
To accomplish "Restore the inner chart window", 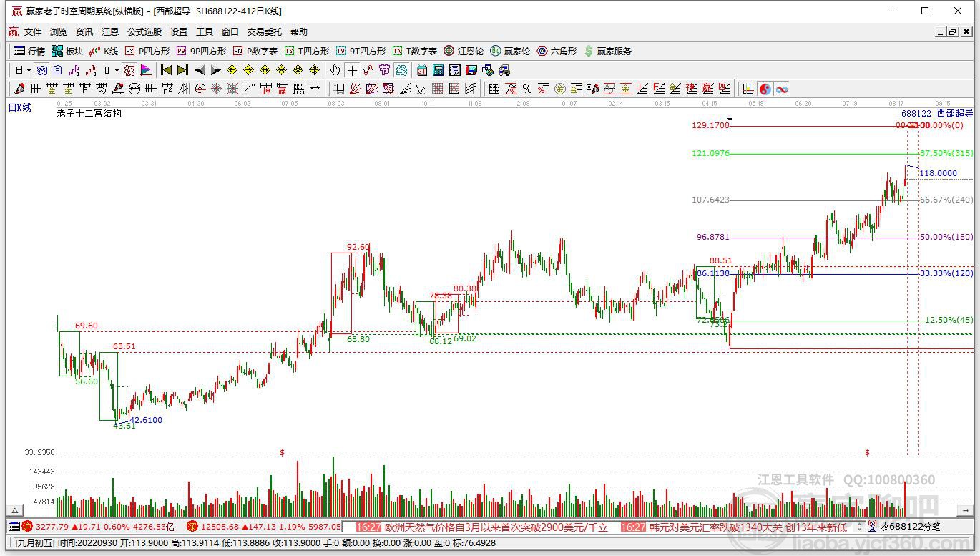I will point(952,32).
